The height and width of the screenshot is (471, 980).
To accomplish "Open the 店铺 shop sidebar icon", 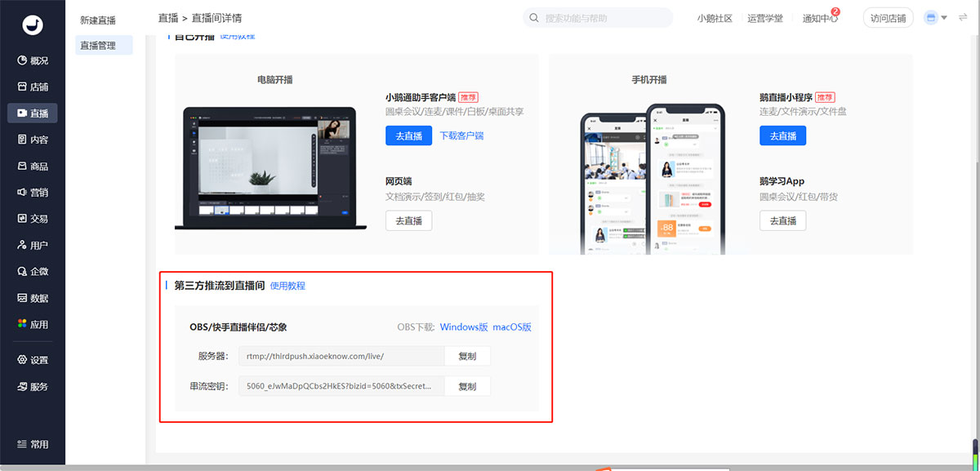I will pyautogui.click(x=23, y=87).
